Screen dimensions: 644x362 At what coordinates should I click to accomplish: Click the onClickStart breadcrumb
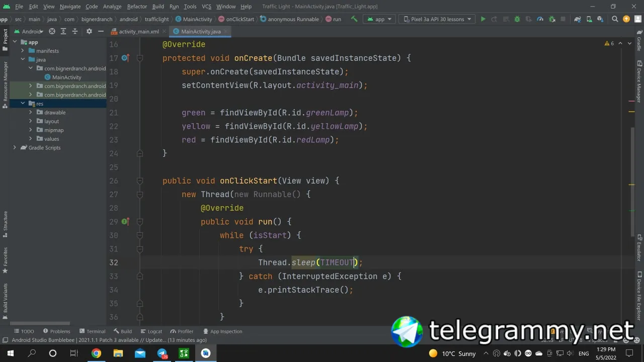[x=236, y=19]
